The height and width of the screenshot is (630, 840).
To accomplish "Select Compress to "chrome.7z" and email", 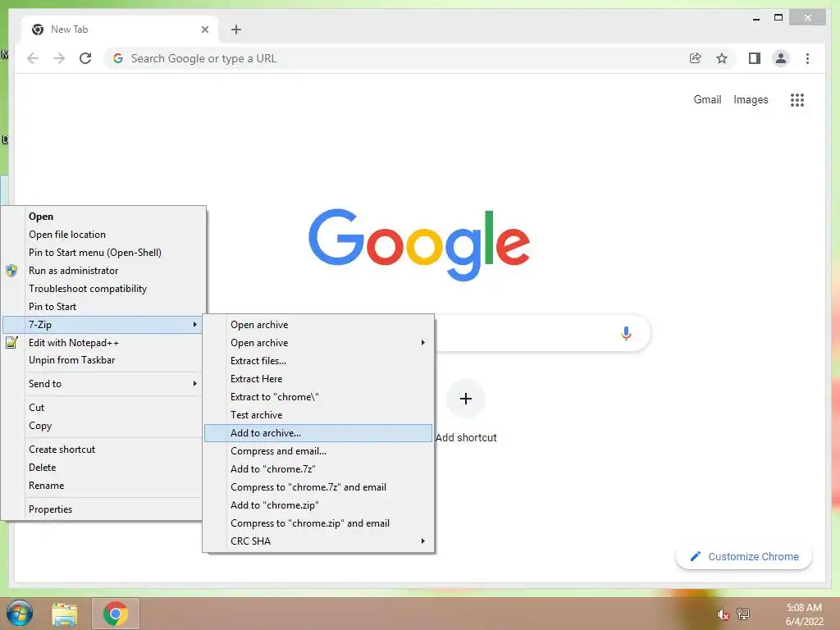I will [x=318, y=487].
